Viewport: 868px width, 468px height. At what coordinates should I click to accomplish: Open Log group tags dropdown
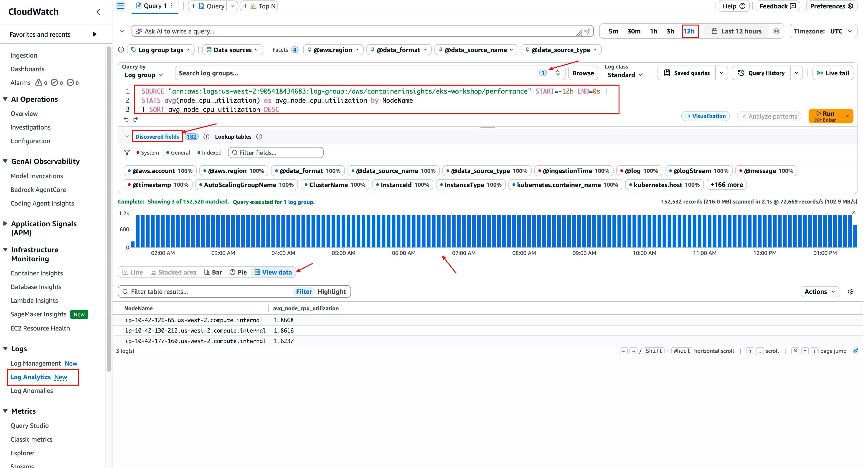pos(161,50)
